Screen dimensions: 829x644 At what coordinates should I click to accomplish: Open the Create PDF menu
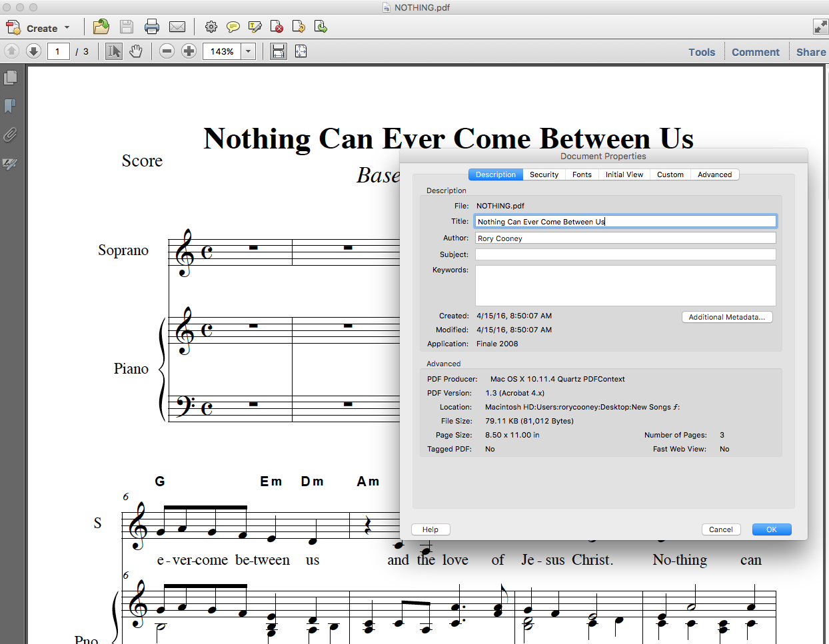coord(38,28)
